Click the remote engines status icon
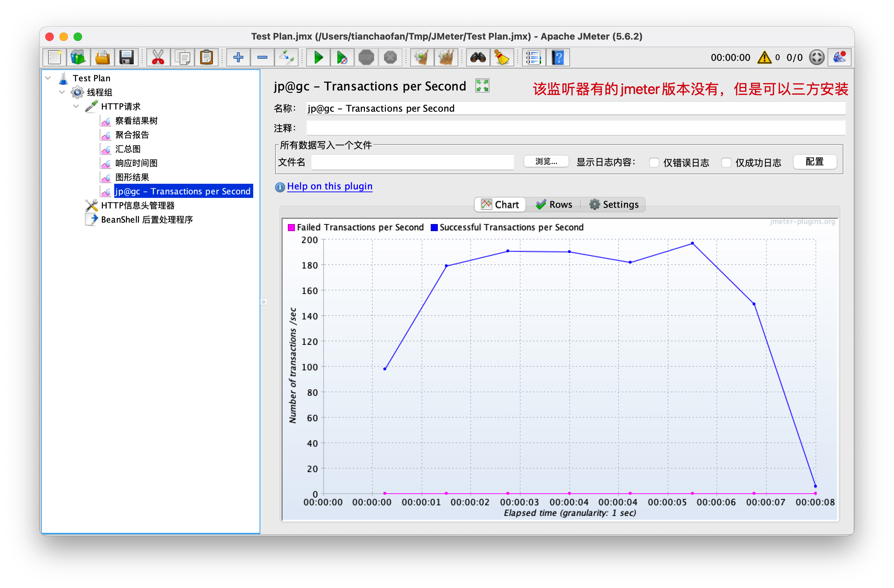 (x=817, y=57)
